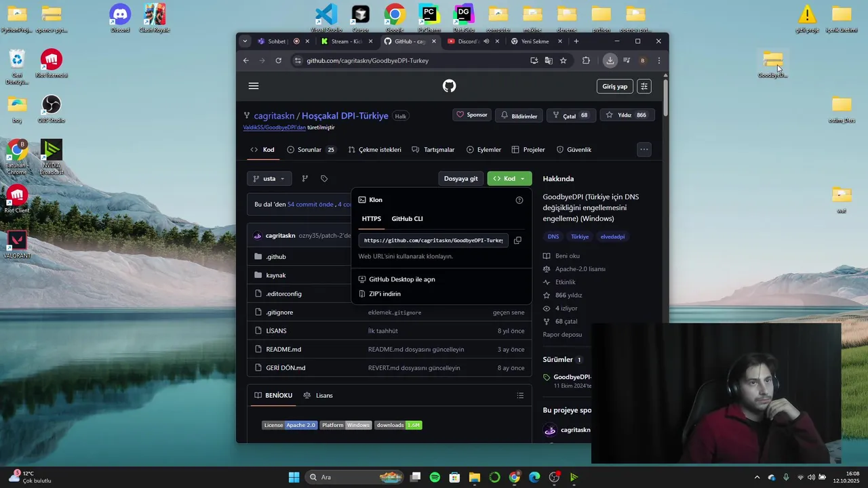Open the Projeler projects tab

528,150
